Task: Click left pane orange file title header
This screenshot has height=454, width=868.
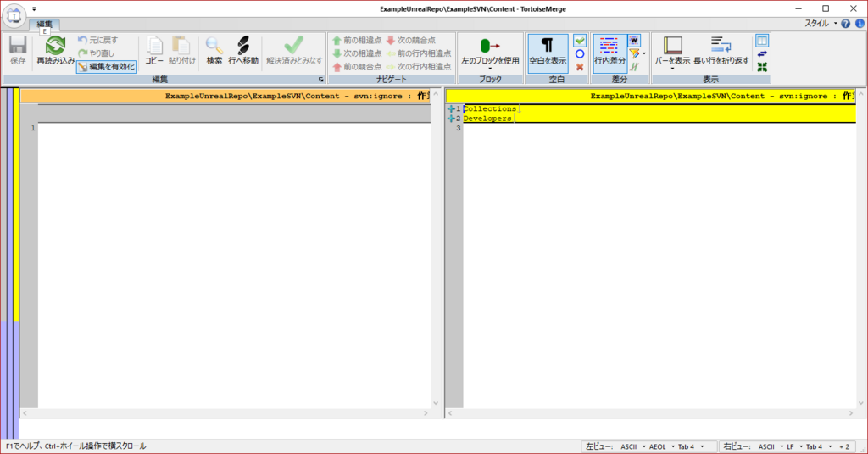Action: pyautogui.click(x=225, y=97)
